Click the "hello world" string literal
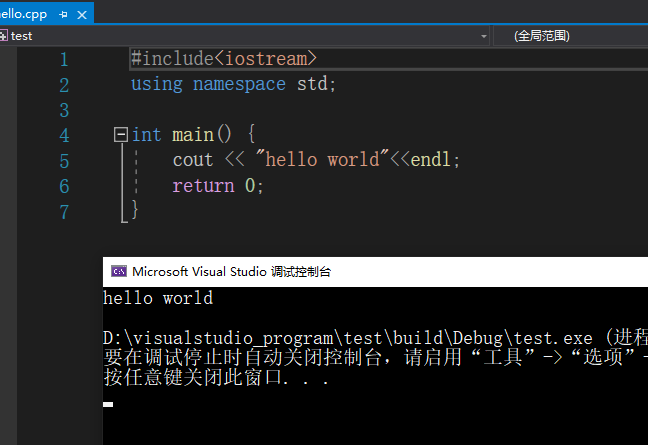The height and width of the screenshot is (445, 648). click(322, 159)
